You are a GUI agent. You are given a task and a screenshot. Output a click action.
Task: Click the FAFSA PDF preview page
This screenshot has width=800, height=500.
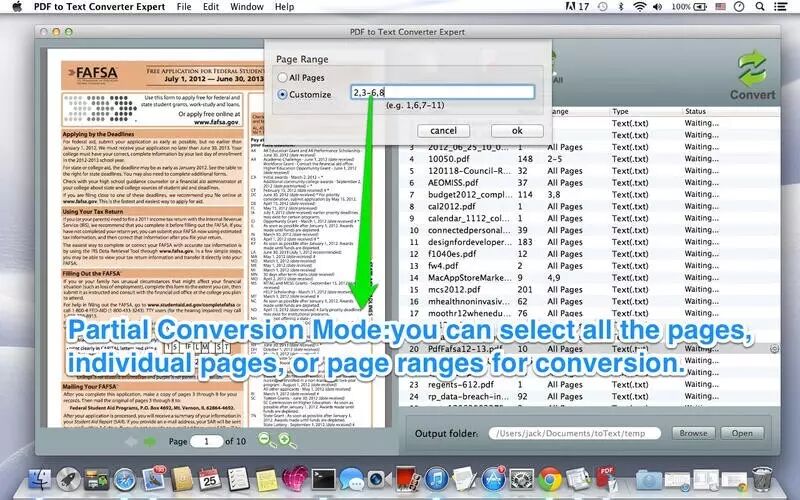tap(216, 238)
